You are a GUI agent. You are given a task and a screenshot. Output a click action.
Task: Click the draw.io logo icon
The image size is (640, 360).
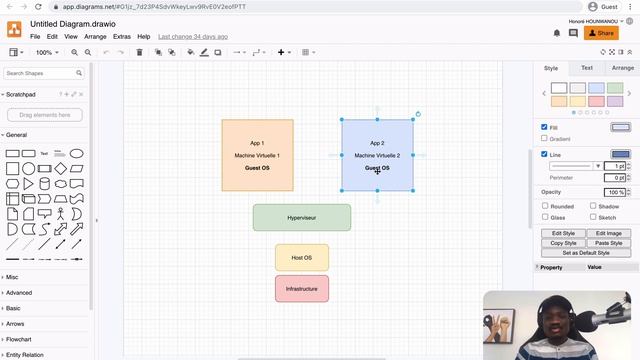(14, 29)
